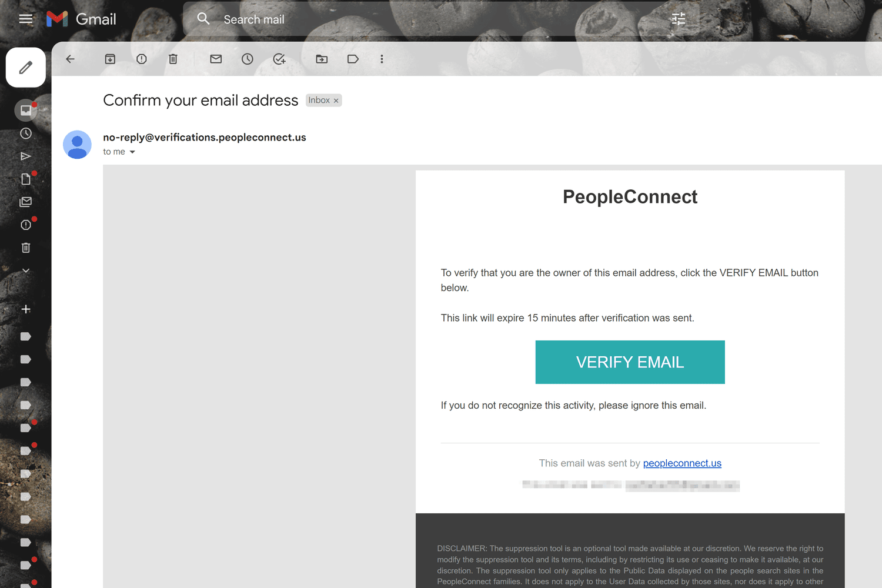882x588 pixels.
Task: Open the Drafts folder in sidebar
Action: point(26,179)
